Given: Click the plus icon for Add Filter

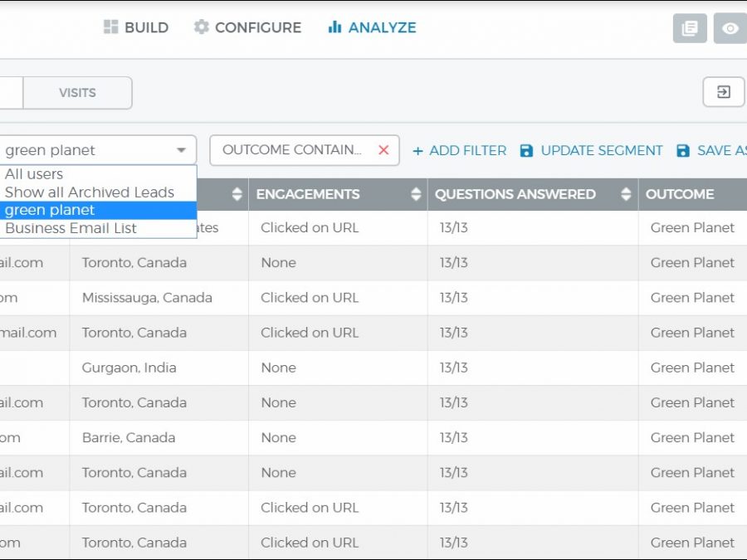Looking at the screenshot, I should coord(417,151).
